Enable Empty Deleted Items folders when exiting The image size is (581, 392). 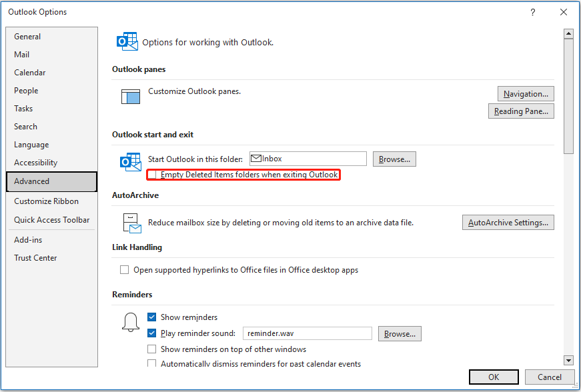(152, 175)
